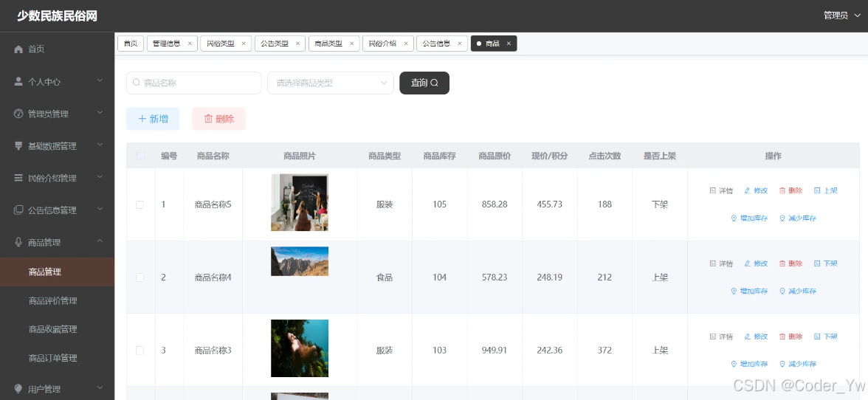
Task: Expand 基础数据管理 sidebar chevron
Action: 100,145
